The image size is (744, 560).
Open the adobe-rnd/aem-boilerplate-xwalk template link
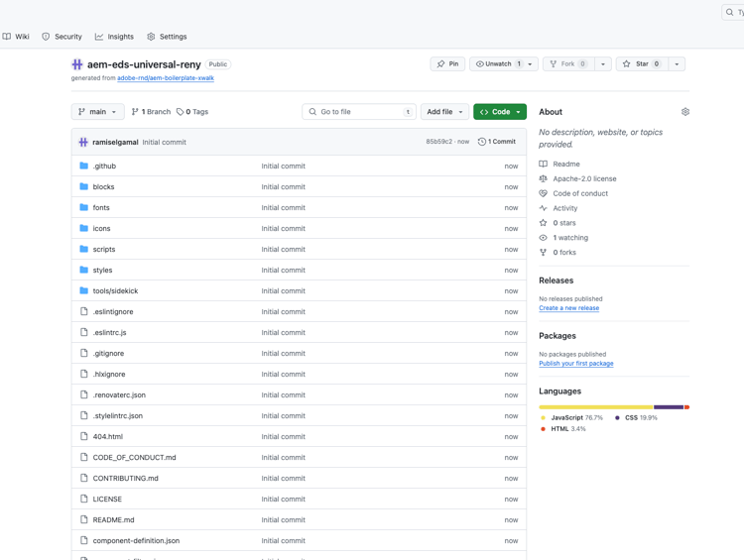pyautogui.click(x=166, y=77)
